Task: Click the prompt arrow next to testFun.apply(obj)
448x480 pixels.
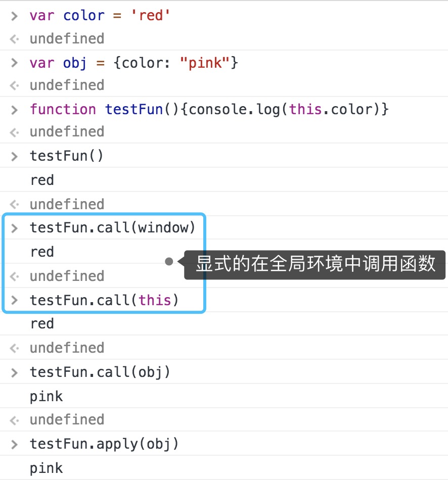Action: [15, 445]
